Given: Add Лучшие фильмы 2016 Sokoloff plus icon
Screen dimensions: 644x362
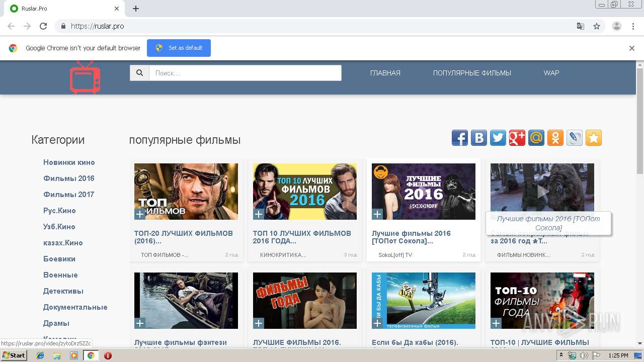Looking at the screenshot, I should [x=377, y=214].
